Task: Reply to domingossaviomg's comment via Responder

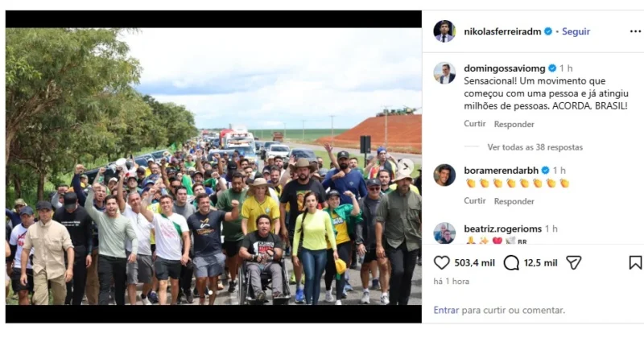Action: click(514, 124)
